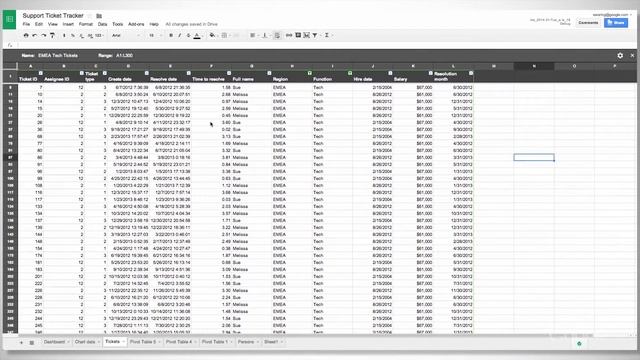Open the cell borders menu
Screen dimensions: 640x360
pyautogui.click(x=224, y=36)
